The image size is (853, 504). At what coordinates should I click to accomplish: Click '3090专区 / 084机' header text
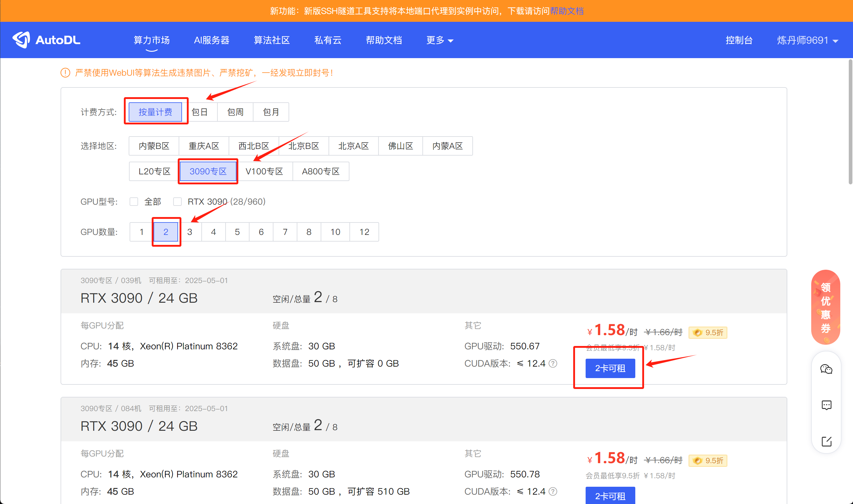point(111,409)
